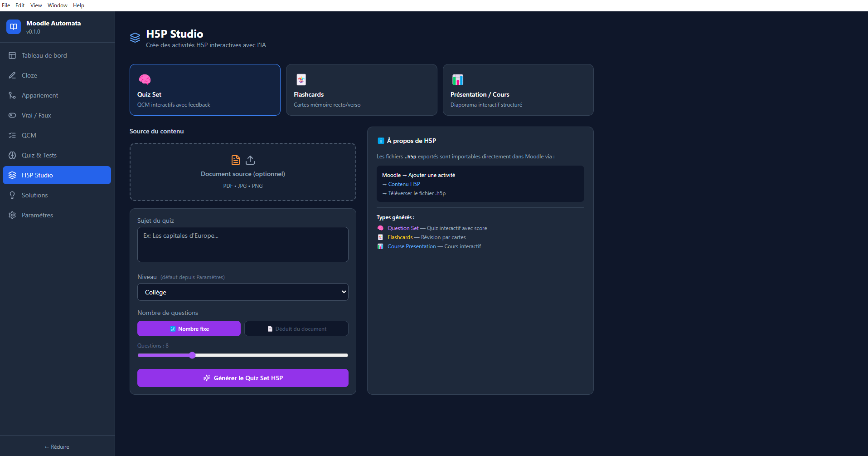Click the Quiz & Tests brain icon
The width and height of the screenshot is (868, 456).
[x=12, y=155]
